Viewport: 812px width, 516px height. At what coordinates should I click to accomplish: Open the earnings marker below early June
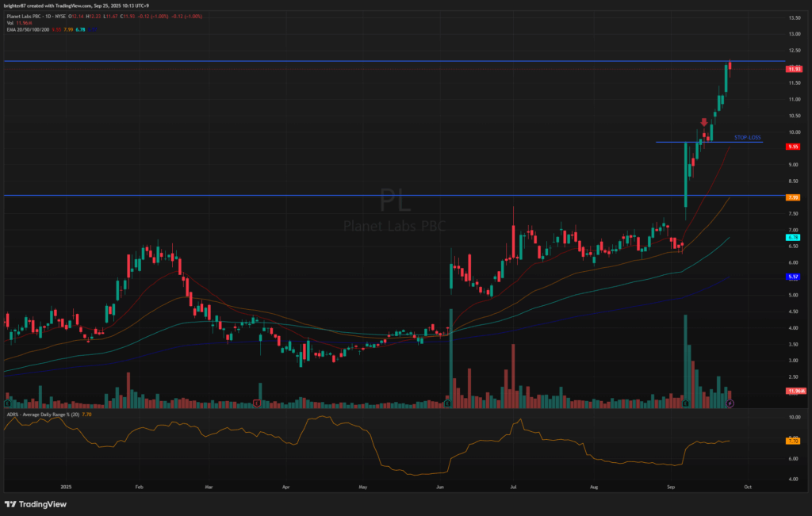[447, 403]
